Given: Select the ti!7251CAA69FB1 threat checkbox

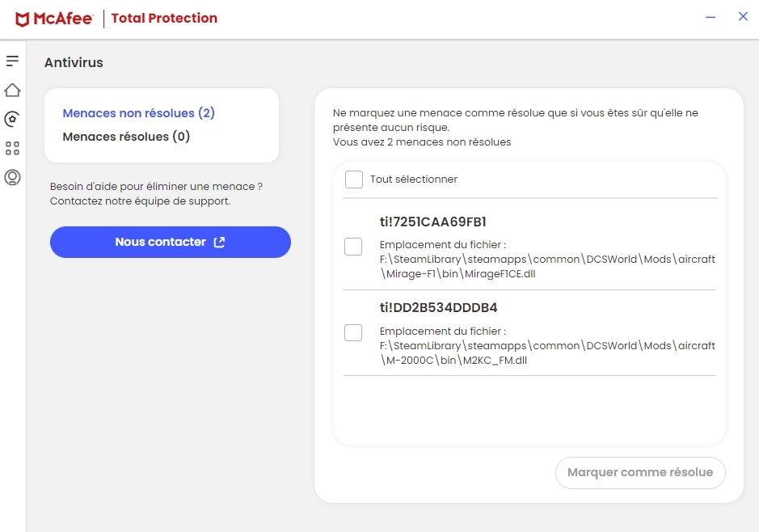Looking at the screenshot, I should point(353,247).
